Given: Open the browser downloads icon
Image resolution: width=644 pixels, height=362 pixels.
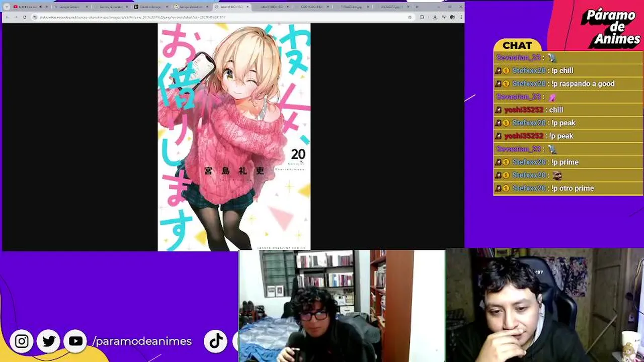Looking at the screenshot, I should [435, 17].
